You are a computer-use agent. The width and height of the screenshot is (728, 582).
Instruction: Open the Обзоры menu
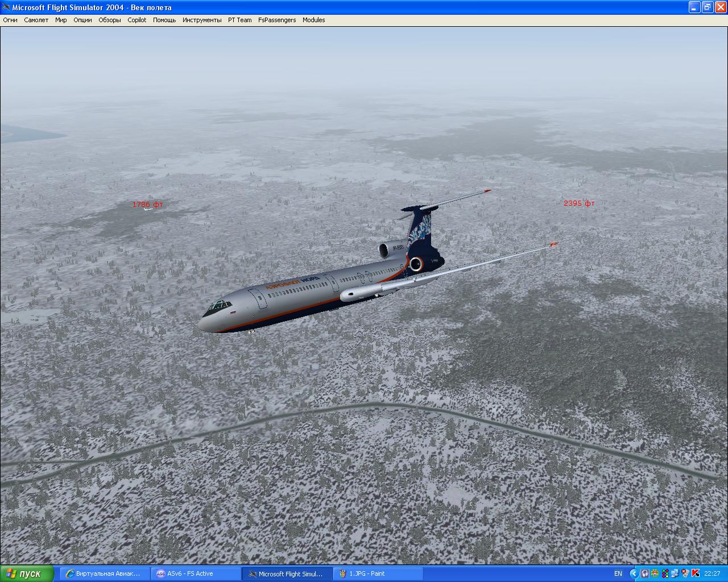[110, 20]
